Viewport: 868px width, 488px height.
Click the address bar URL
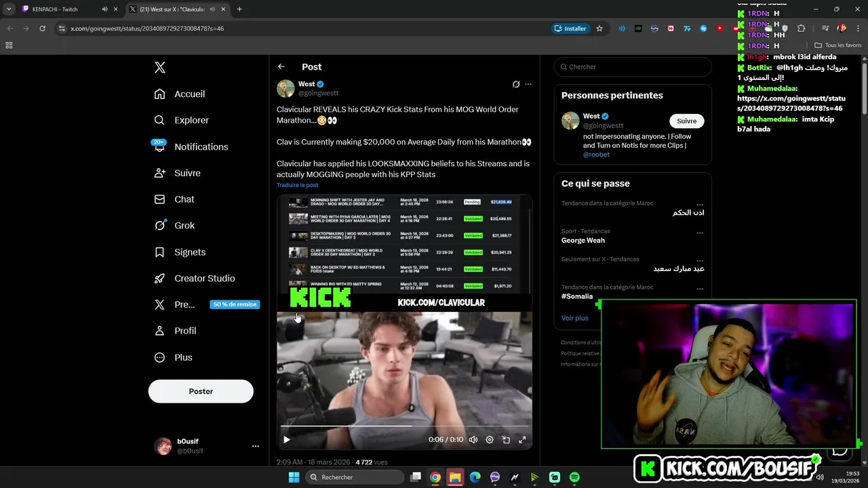[x=147, y=28]
